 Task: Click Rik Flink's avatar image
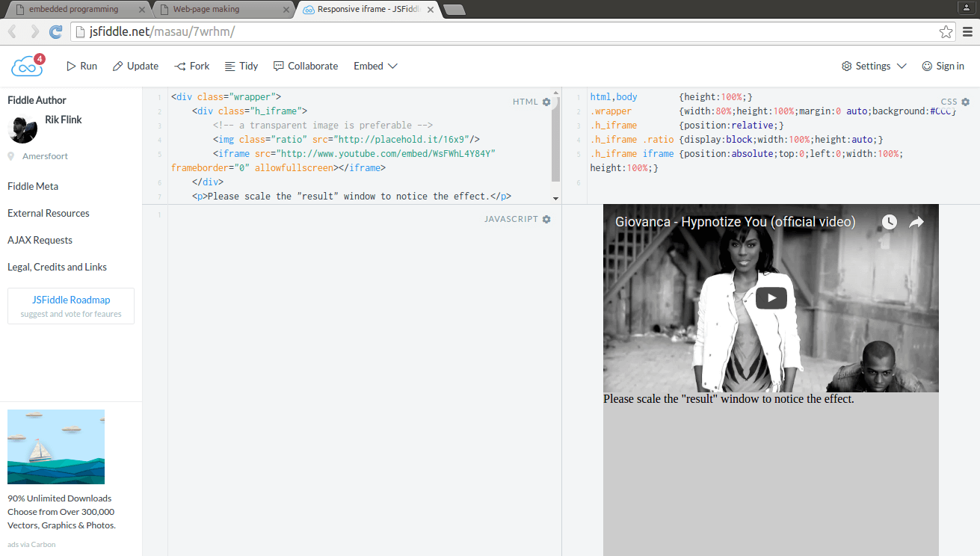[22, 129]
